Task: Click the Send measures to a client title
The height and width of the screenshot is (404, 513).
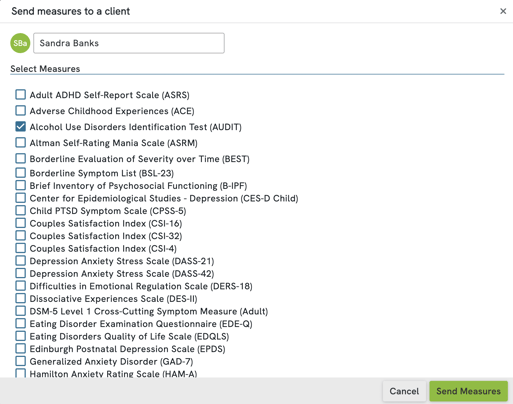Action: tap(71, 11)
